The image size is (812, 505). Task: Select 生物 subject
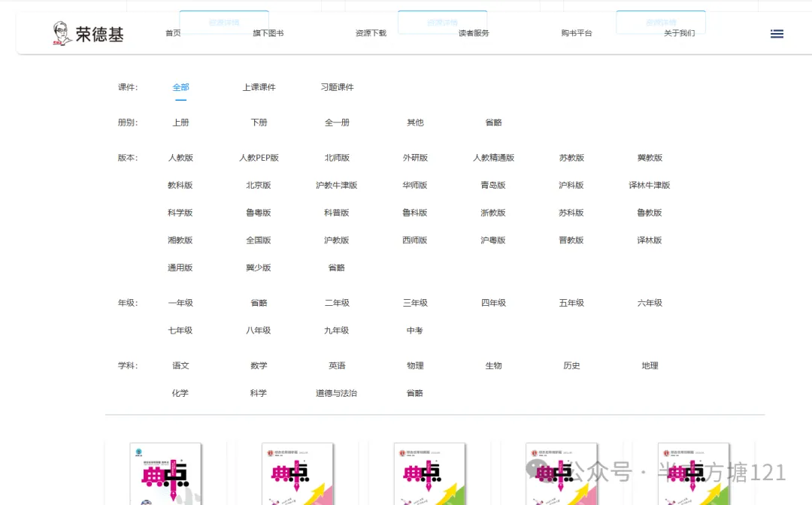(493, 366)
